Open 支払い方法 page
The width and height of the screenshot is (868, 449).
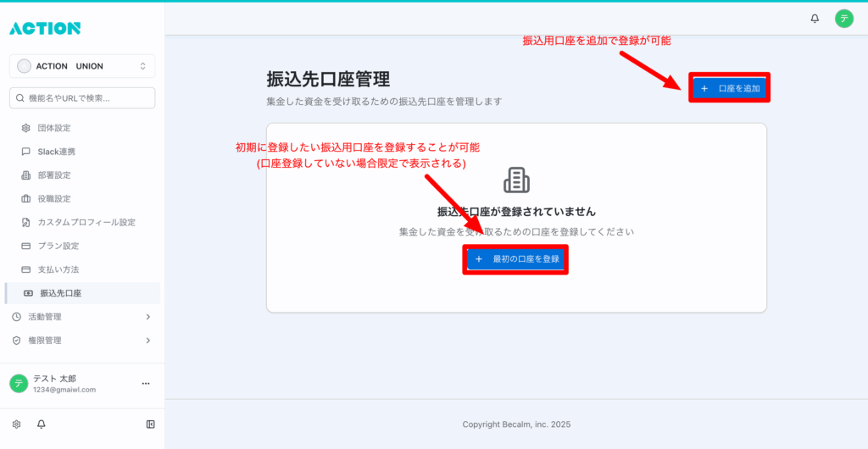[58, 269]
